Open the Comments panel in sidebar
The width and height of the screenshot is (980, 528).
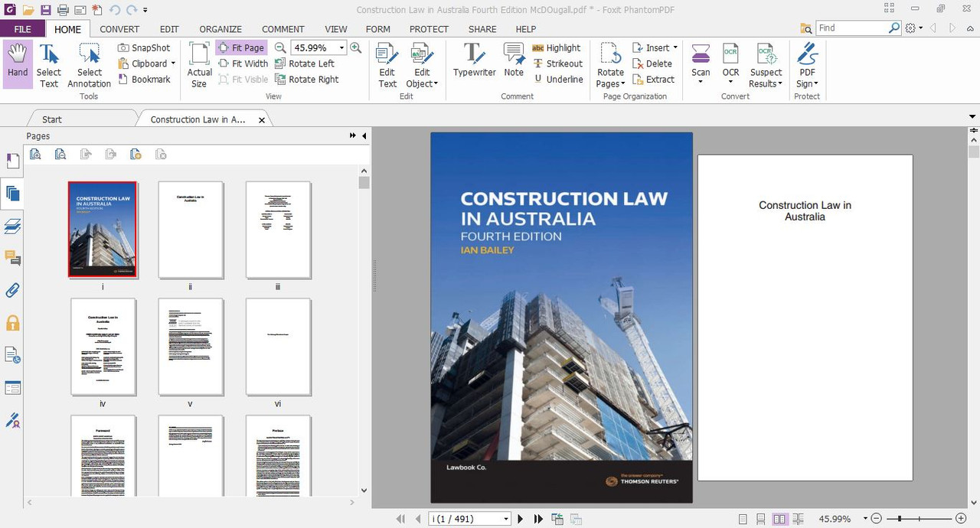pos(12,258)
